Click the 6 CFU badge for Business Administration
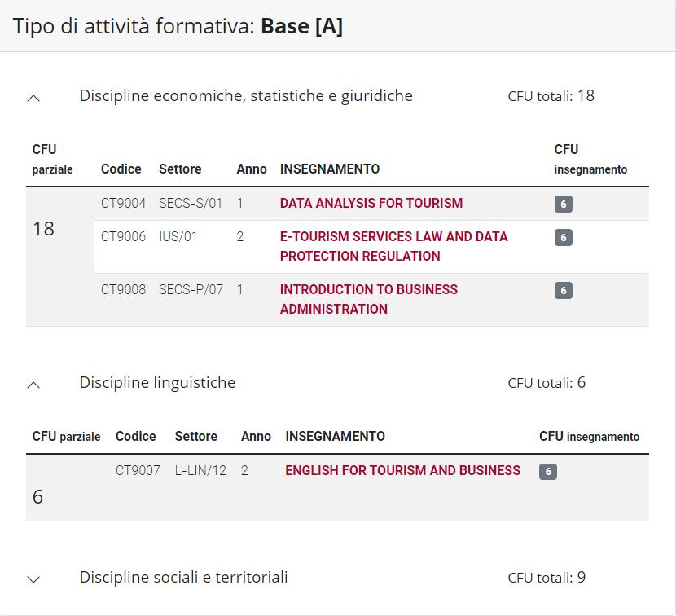676x616 pixels. coord(563,290)
